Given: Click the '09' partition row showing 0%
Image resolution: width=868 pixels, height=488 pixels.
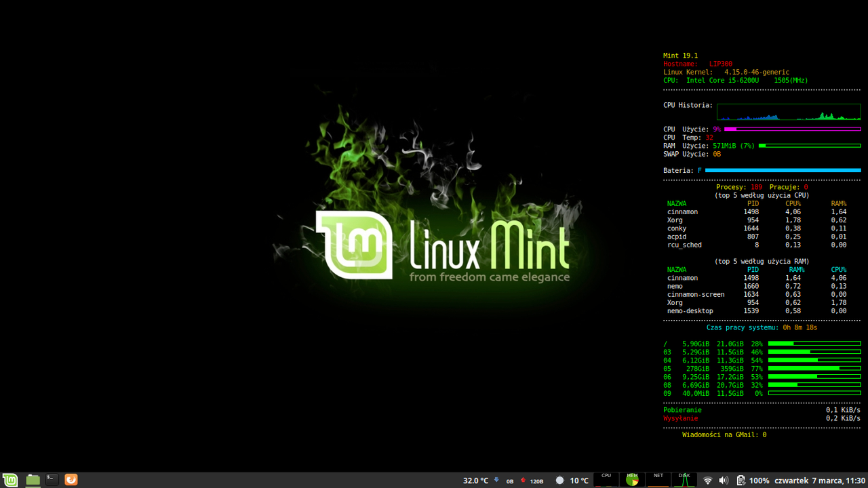Looking at the screenshot, I should 762,393.
